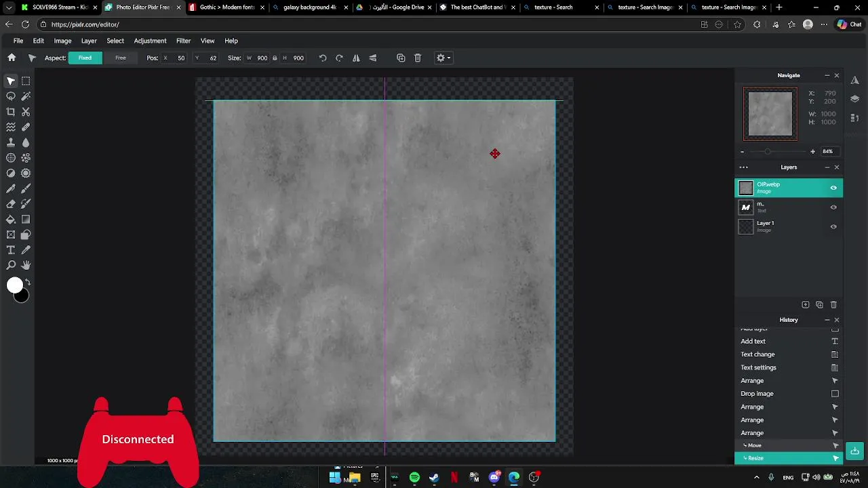Select the Marquee selection tool

coord(26,81)
